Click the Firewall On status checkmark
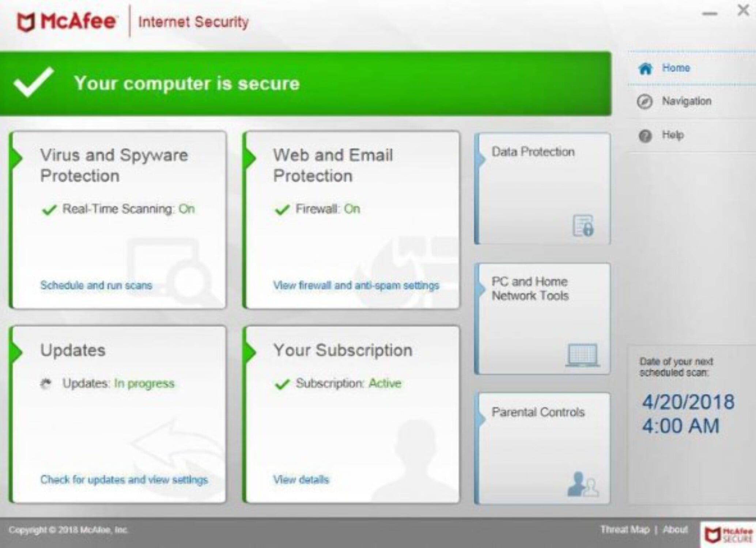Screen dimensions: 756x548 282,210
